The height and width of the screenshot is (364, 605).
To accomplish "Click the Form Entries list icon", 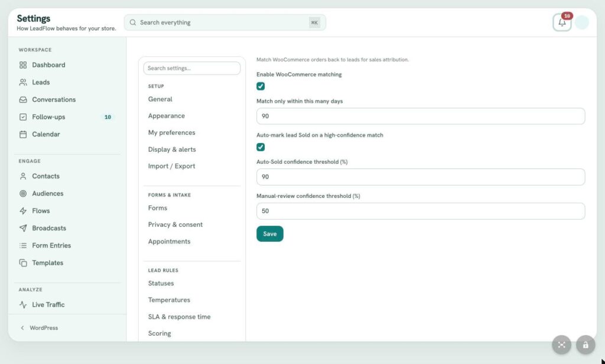I will click(23, 245).
